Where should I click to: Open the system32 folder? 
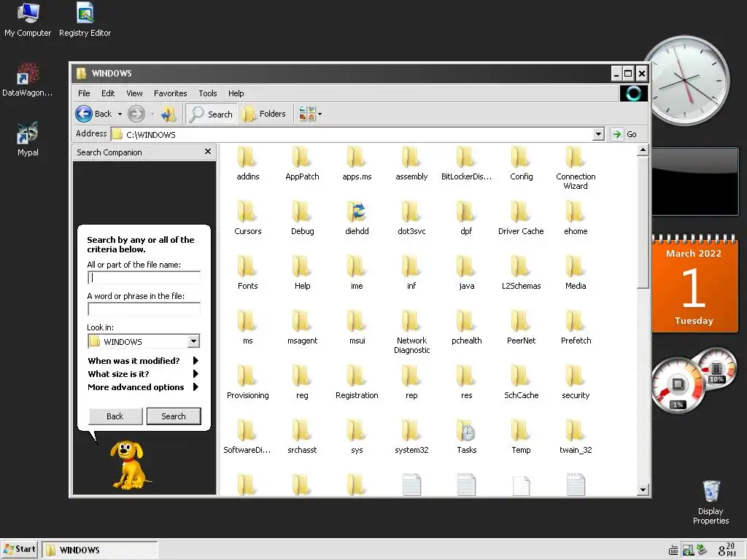[411, 437]
